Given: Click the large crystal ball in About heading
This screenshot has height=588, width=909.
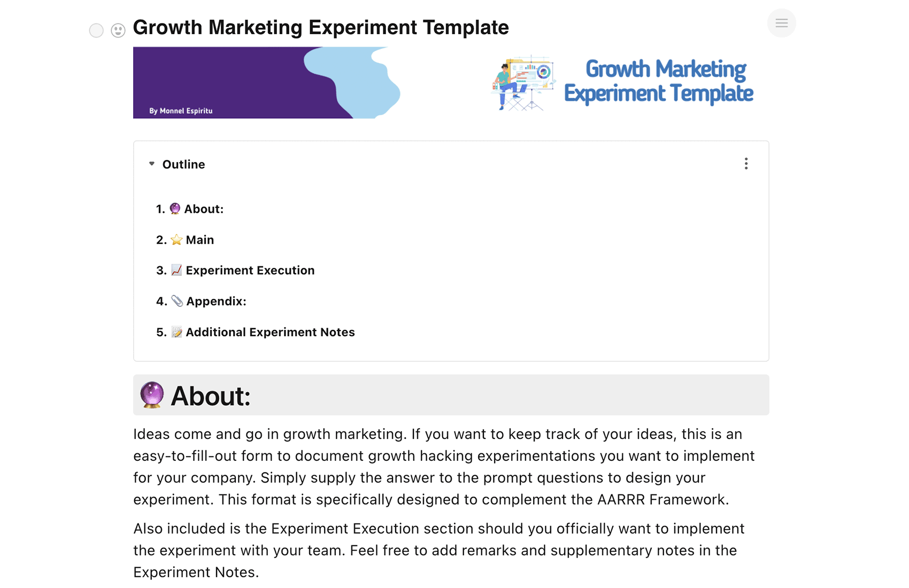Looking at the screenshot, I should click(x=152, y=395).
